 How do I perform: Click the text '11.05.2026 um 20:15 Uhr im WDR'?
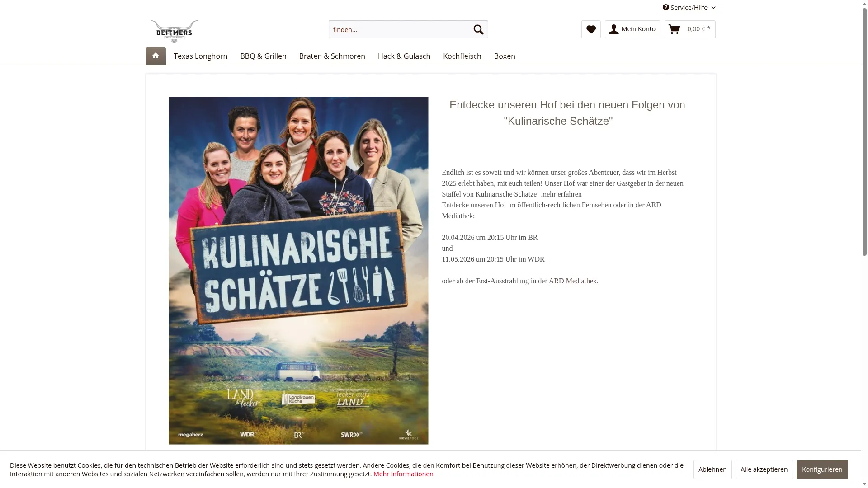click(x=493, y=259)
